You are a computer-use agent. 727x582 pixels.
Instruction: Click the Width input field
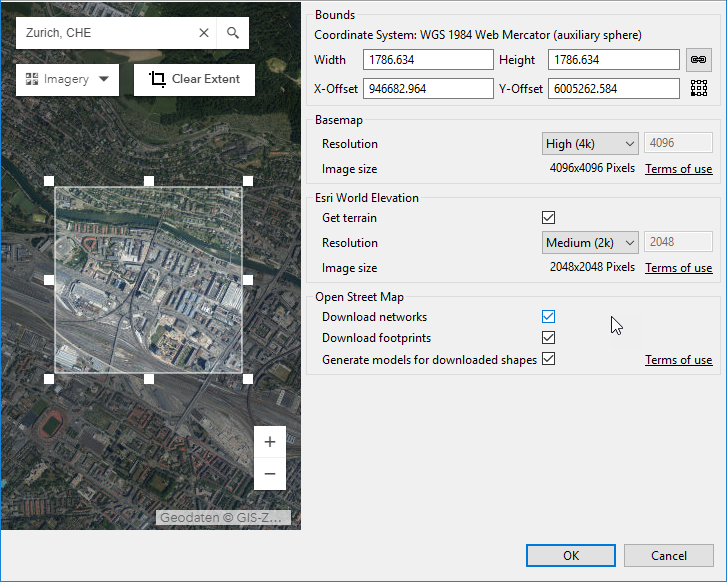coord(427,60)
